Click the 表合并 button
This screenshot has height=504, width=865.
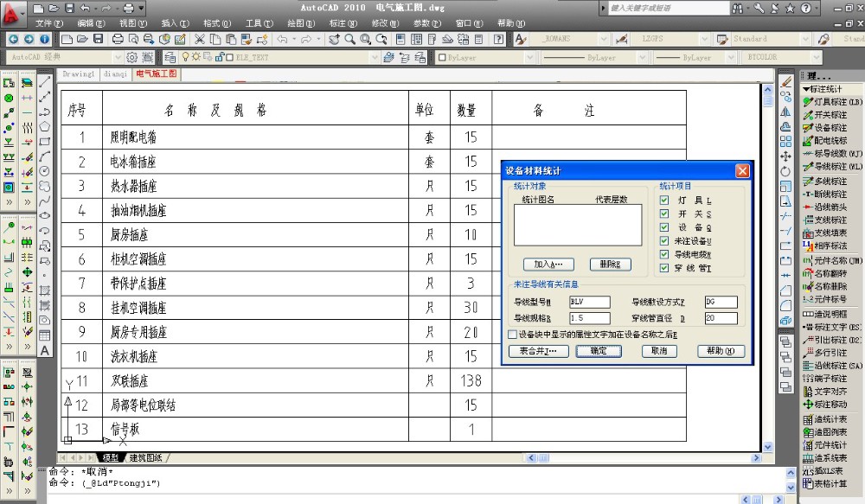click(538, 351)
